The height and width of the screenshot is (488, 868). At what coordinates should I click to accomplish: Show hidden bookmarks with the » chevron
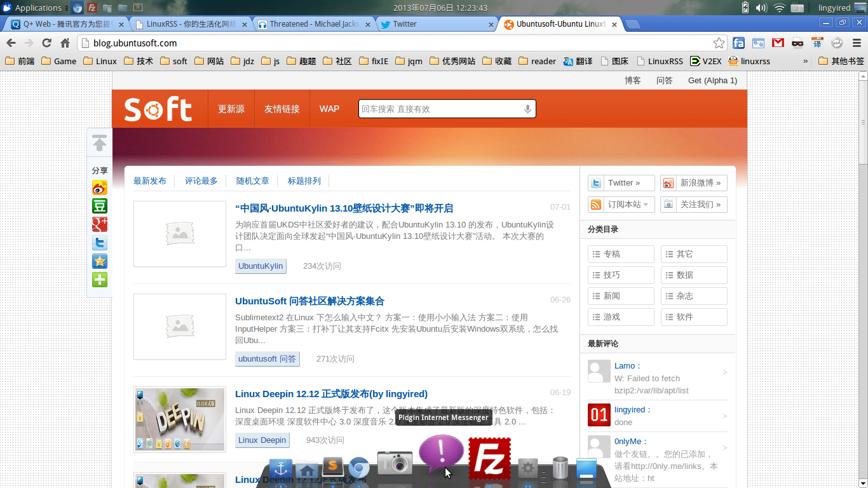point(806,61)
